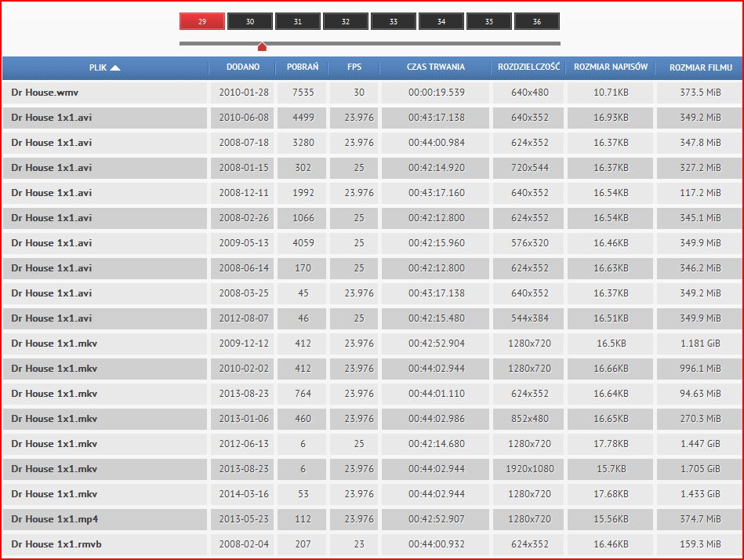Click download count 764
This screenshot has height=560, width=744.
click(x=303, y=394)
